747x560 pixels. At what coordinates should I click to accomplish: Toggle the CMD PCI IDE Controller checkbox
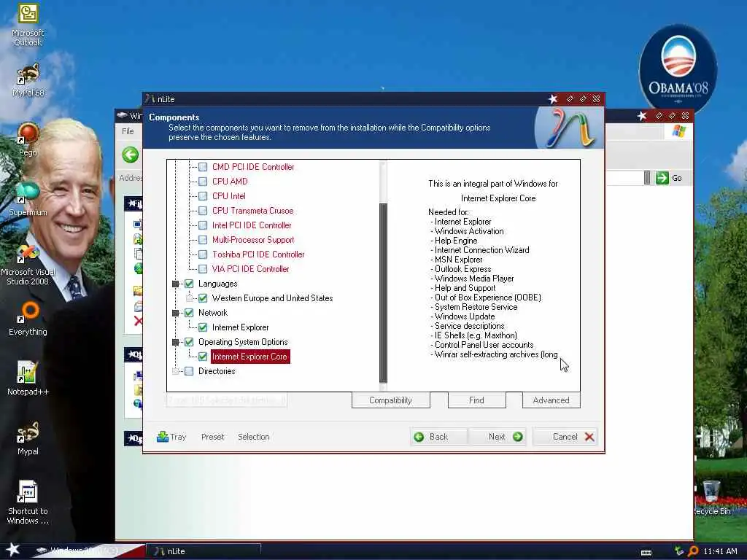tap(203, 167)
